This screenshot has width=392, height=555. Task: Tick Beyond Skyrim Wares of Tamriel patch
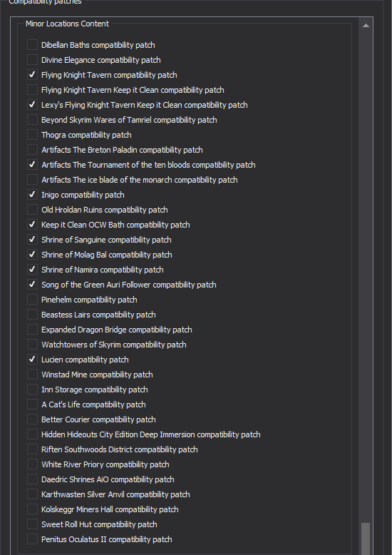pyautogui.click(x=32, y=120)
